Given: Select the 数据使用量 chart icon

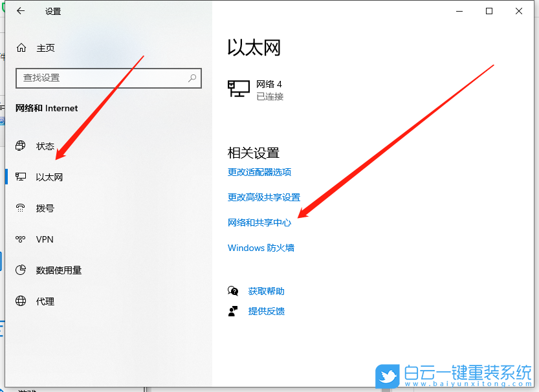Looking at the screenshot, I should [21, 270].
